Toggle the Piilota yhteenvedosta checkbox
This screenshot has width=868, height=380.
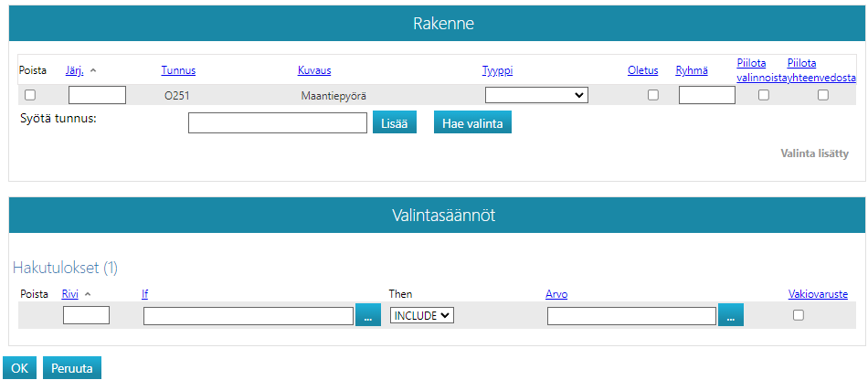tap(822, 95)
